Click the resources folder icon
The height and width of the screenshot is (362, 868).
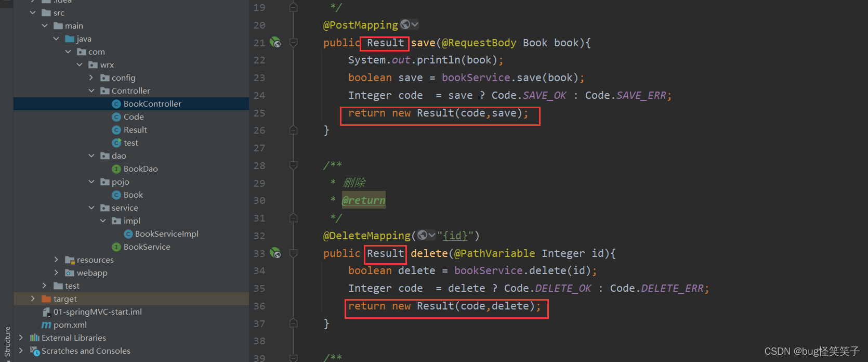70,260
